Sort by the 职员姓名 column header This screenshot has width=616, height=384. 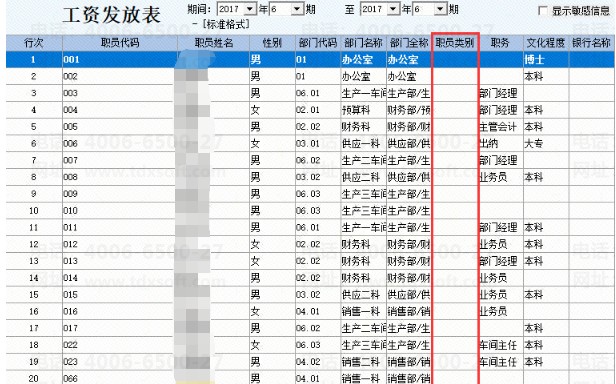pos(213,43)
